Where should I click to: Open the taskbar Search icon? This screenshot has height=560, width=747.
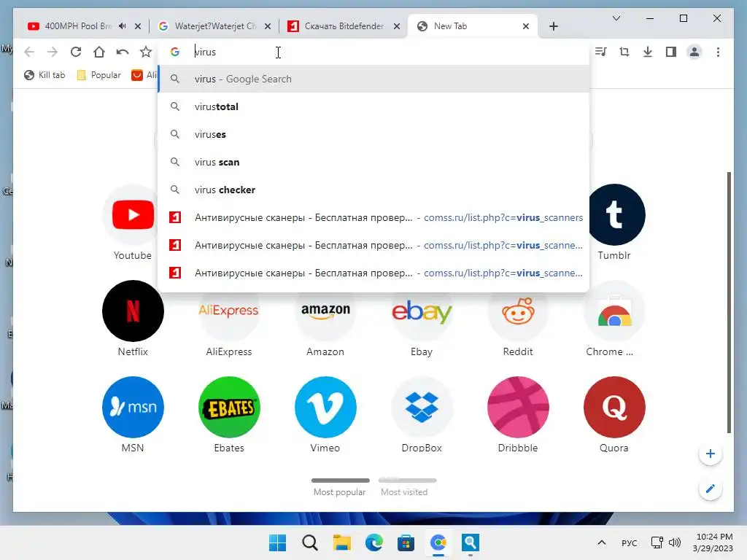coord(309,542)
